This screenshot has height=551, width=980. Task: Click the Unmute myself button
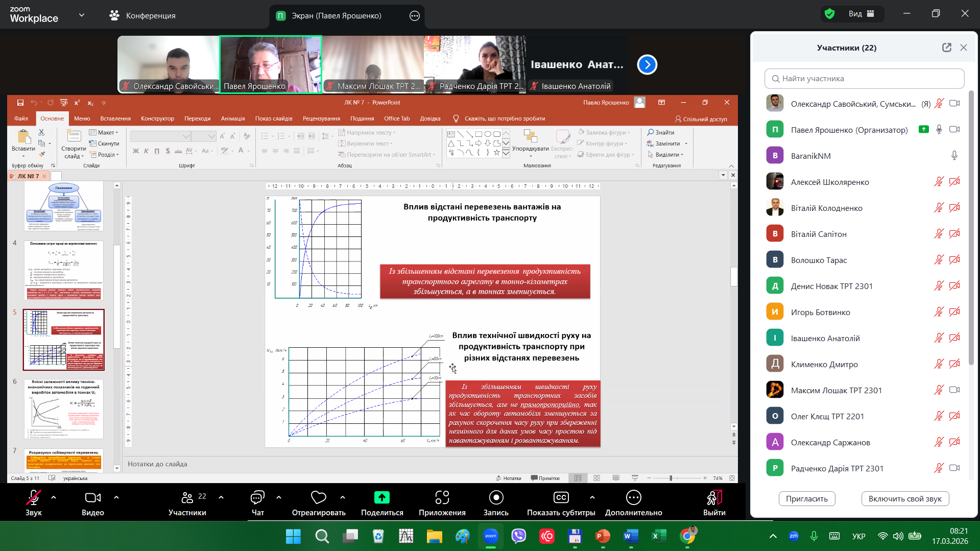(904, 499)
